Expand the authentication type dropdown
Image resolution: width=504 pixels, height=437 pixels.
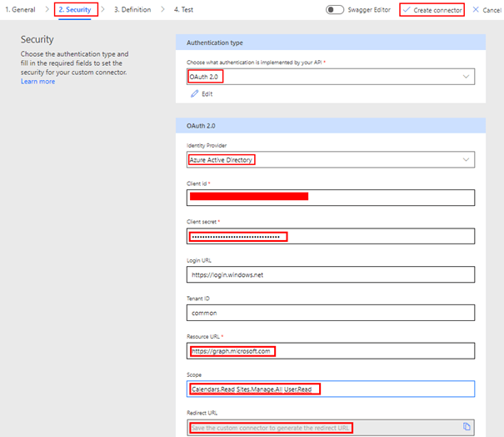coord(466,77)
